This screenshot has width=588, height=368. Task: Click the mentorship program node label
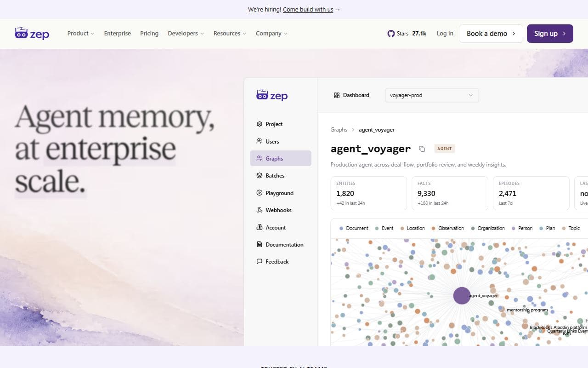[527, 310]
